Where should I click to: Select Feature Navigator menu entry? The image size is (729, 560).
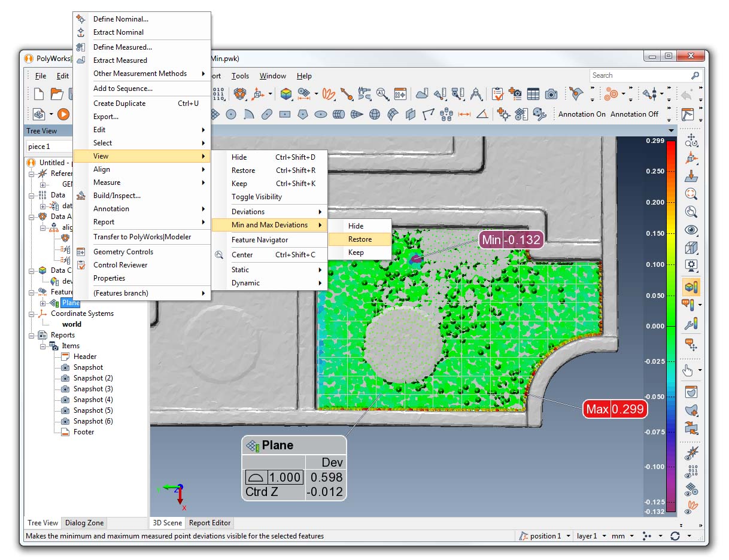click(x=270, y=240)
